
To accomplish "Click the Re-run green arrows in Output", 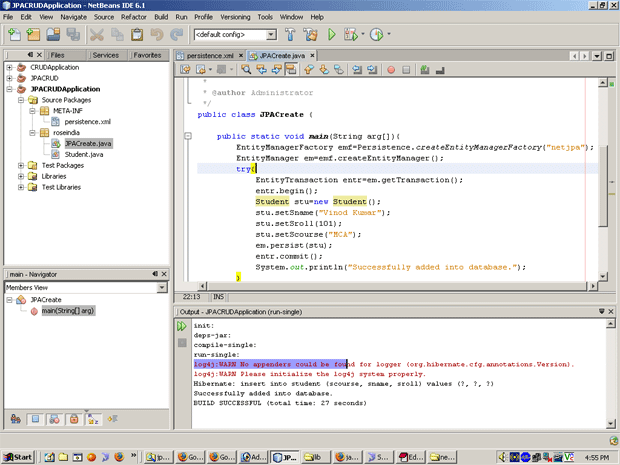I will 181,326.
